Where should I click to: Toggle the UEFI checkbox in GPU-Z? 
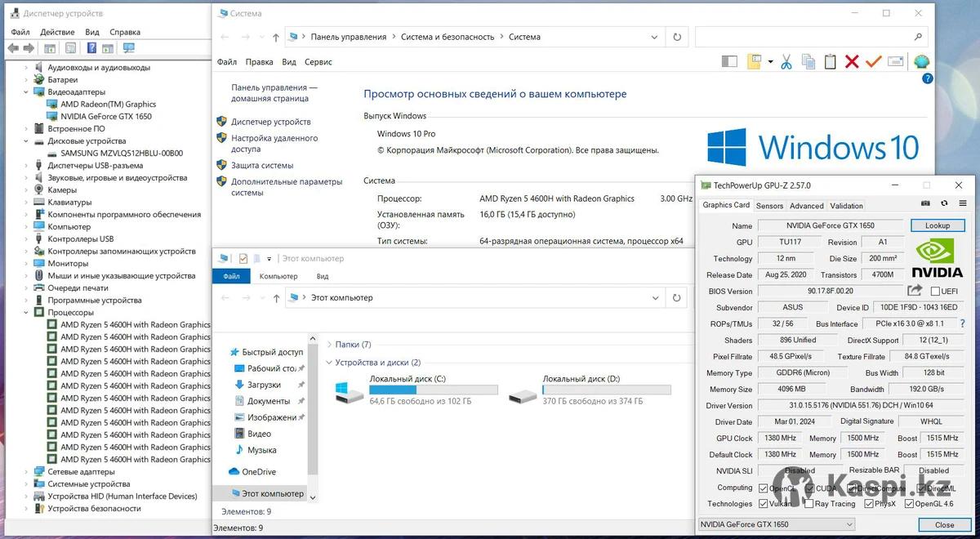pyautogui.click(x=935, y=292)
